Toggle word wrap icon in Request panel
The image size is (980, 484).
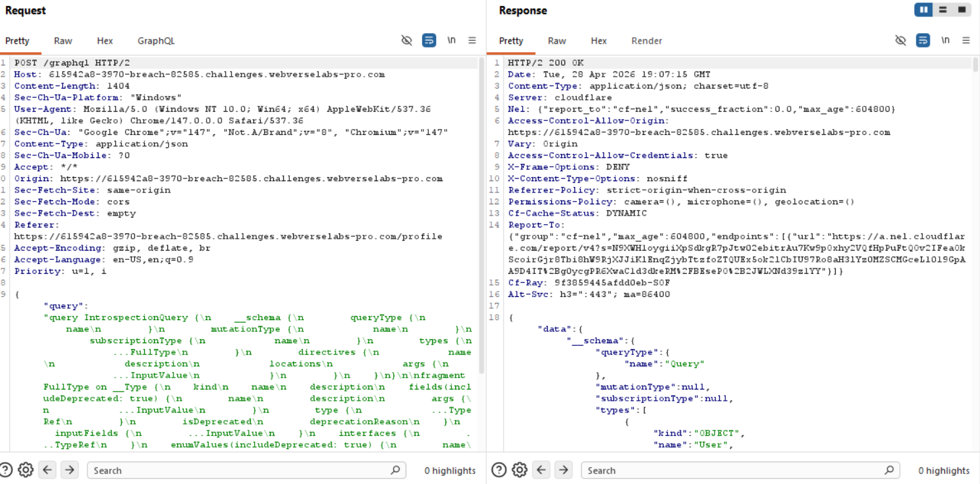click(429, 40)
